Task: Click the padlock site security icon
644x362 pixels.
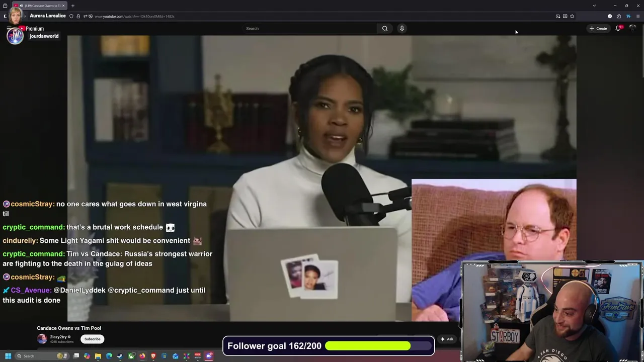Action: click(x=78, y=16)
